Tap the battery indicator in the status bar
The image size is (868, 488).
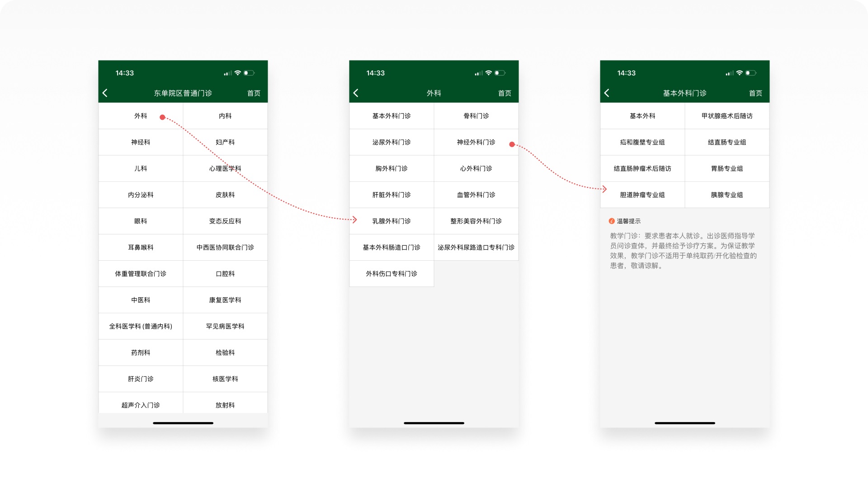pyautogui.click(x=249, y=72)
